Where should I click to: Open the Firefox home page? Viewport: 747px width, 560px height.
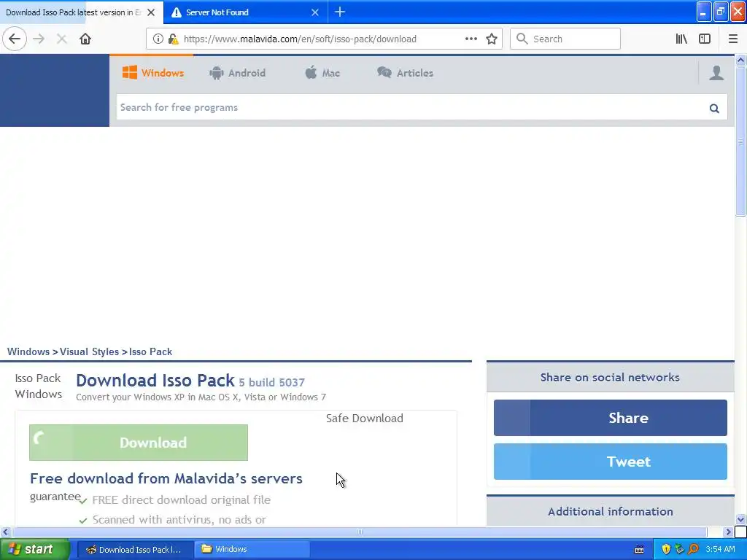(85, 39)
